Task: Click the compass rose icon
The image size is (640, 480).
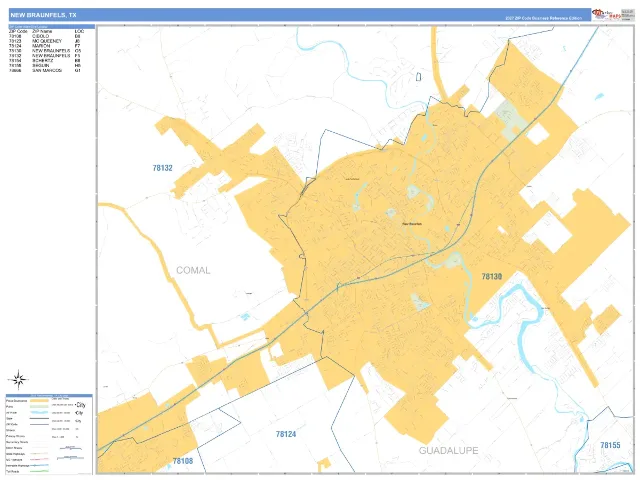Action: tap(18, 380)
